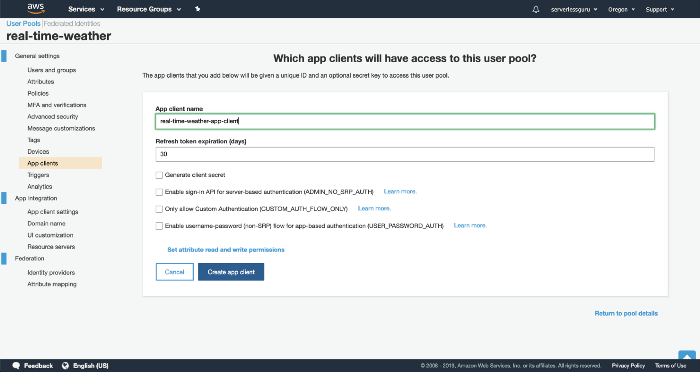Open Policies settings
Viewport: 700px width, 372px height.
[38, 93]
